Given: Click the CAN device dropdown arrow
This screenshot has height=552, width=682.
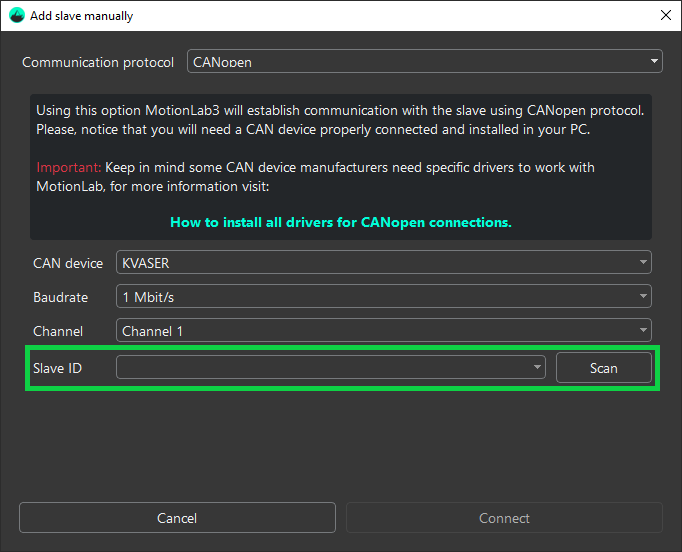Looking at the screenshot, I should click(x=643, y=263).
